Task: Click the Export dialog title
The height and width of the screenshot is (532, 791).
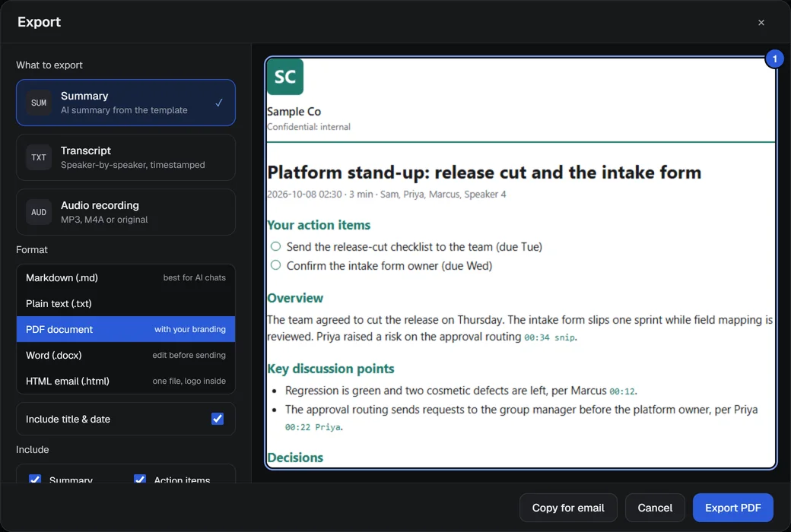Action: [x=39, y=22]
